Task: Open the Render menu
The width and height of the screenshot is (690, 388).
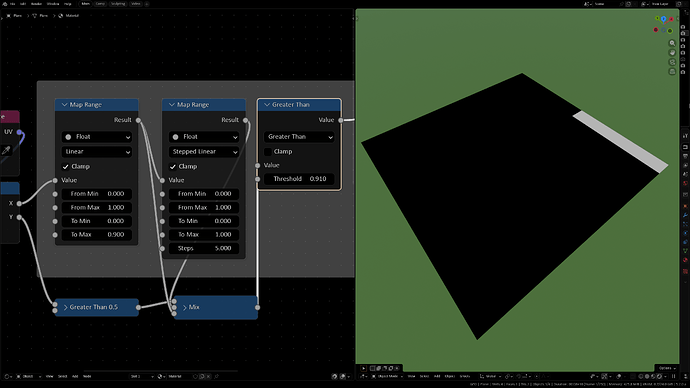Action: [x=37, y=4]
